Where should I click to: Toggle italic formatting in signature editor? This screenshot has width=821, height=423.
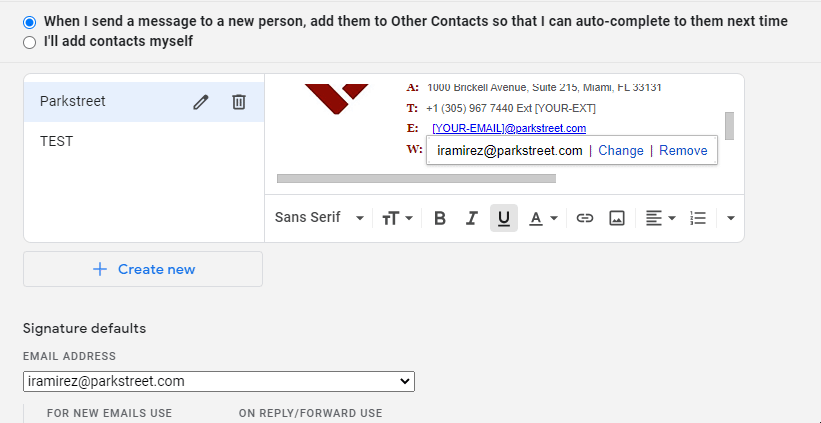tap(472, 218)
